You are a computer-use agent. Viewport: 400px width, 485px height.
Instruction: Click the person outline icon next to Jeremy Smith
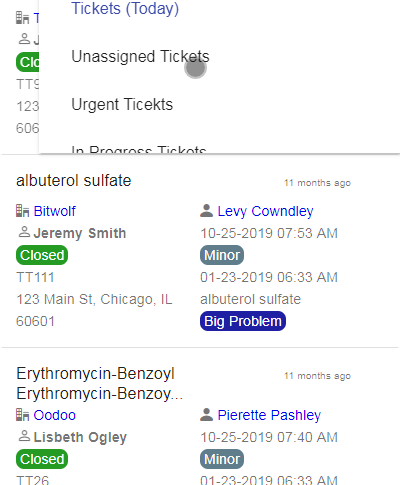24,232
